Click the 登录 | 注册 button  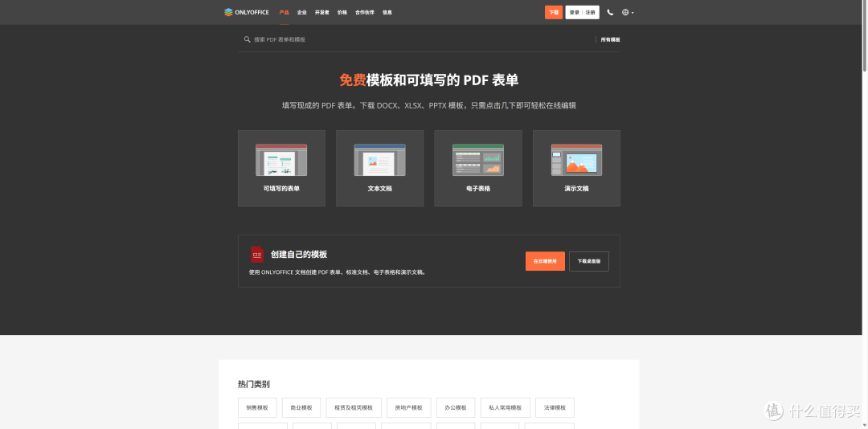[x=582, y=12]
